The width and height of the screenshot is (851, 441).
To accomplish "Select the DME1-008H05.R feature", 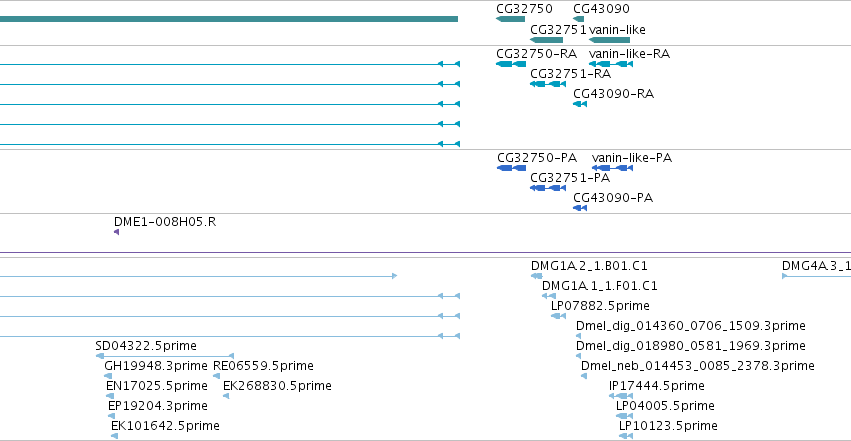I will pos(165,222).
